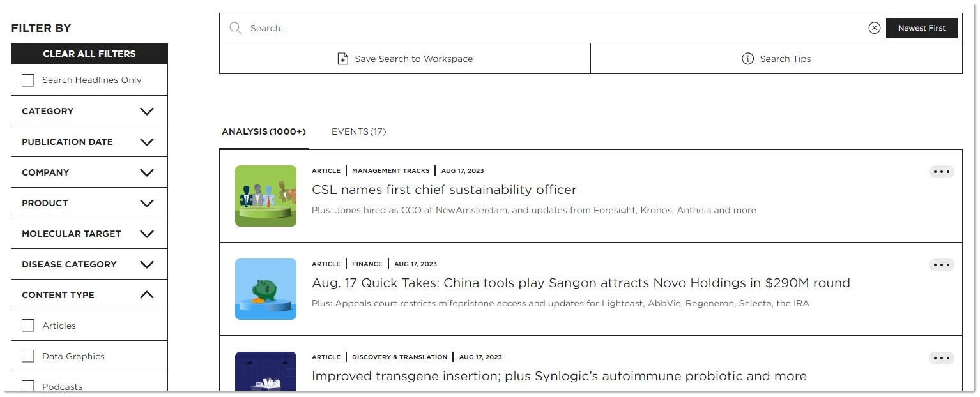Click the Jones hired as CCO summary text
Screen dimensions: 980x397
pyautogui.click(x=534, y=210)
